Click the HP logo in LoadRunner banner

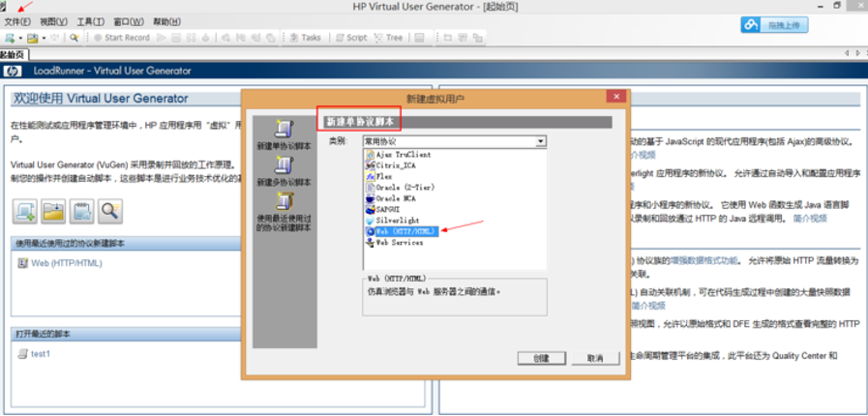13,71
